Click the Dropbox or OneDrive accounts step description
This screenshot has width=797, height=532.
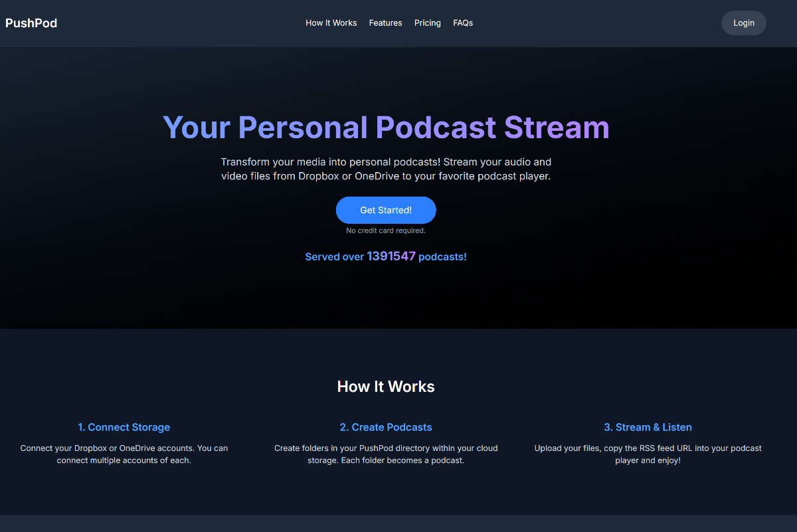[x=124, y=454]
